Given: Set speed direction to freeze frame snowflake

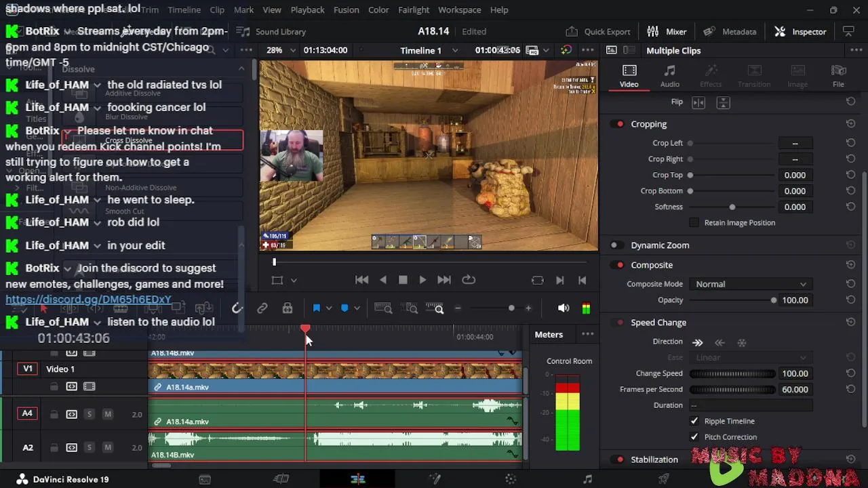Looking at the screenshot, I should point(741,342).
